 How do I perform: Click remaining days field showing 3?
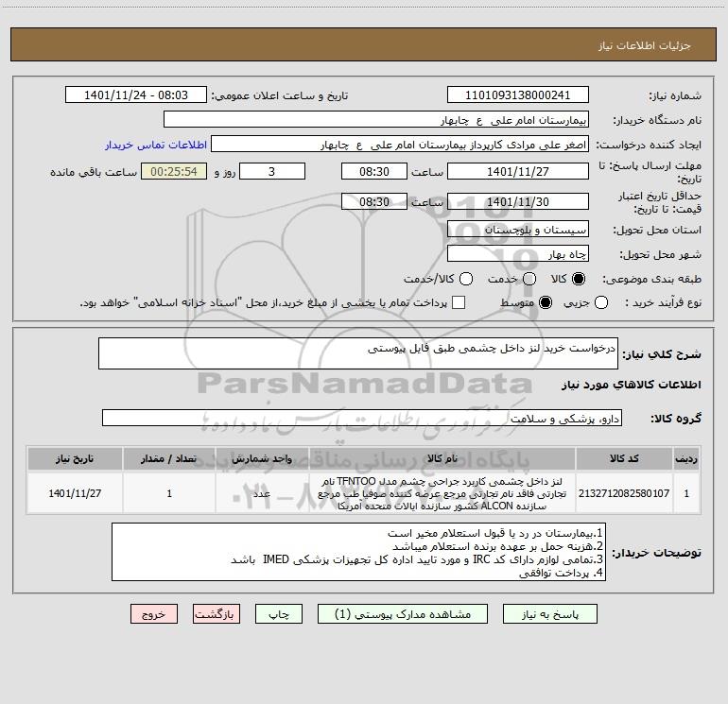pos(272,171)
